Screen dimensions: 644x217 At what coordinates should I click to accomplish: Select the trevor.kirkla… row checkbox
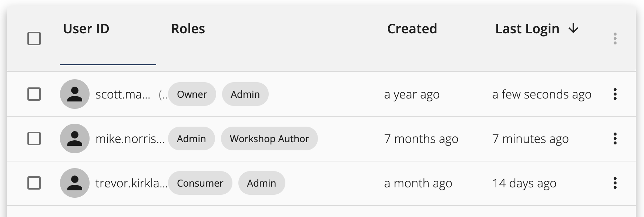(34, 183)
